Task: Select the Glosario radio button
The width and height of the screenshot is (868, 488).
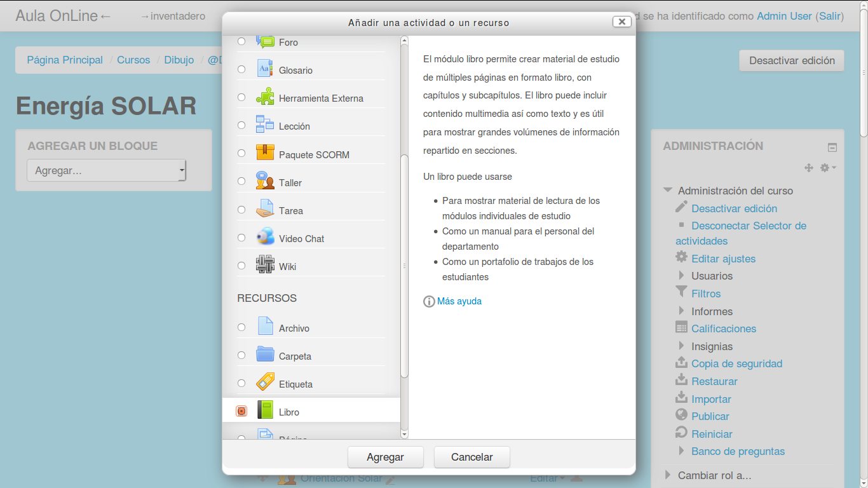Action: (x=241, y=69)
